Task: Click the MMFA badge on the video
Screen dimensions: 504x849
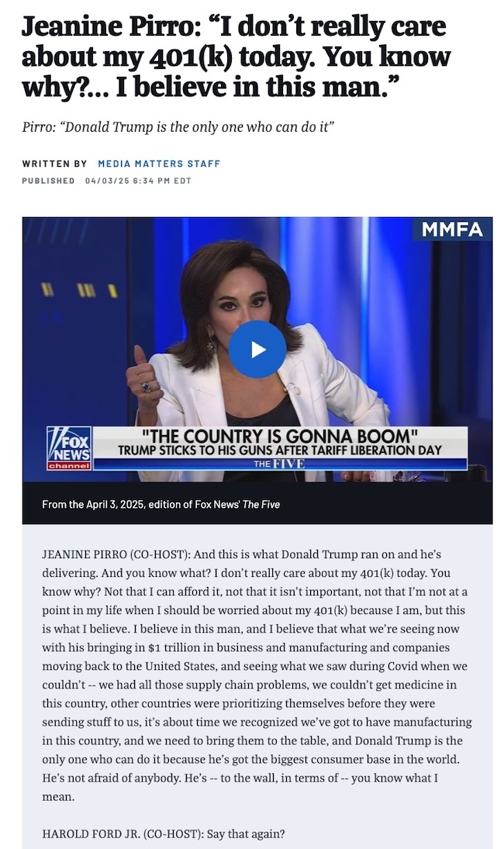Action: click(453, 230)
